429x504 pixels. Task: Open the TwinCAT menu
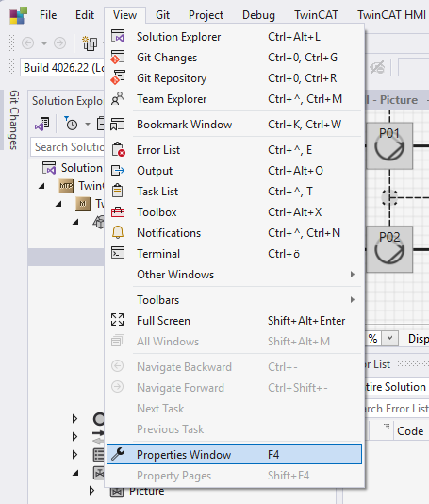tap(316, 15)
